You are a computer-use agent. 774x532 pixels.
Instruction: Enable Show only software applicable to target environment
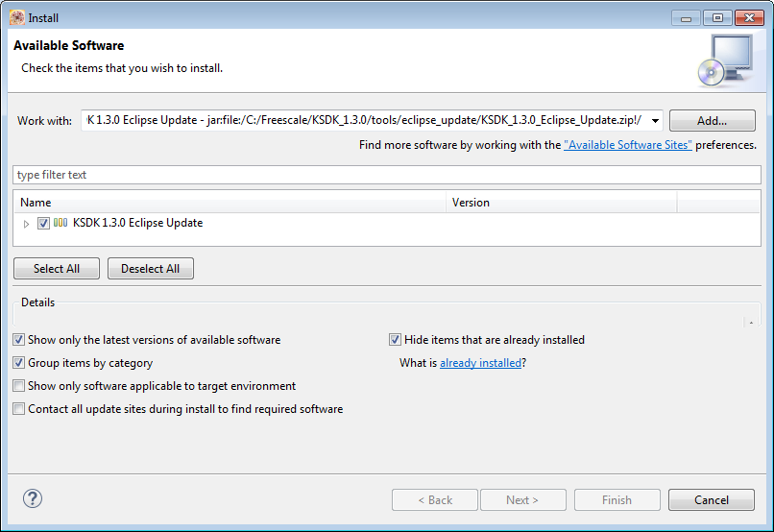(19, 386)
